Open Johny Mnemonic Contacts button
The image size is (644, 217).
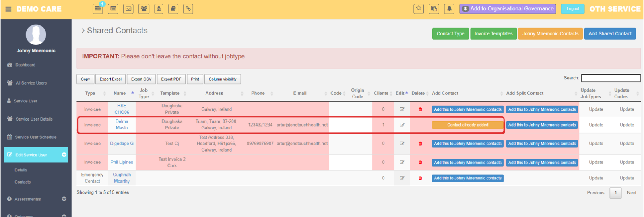point(550,33)
